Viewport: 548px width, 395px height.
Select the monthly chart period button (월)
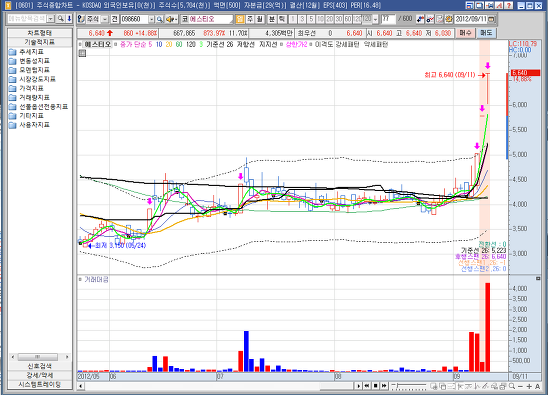point(259,19)
